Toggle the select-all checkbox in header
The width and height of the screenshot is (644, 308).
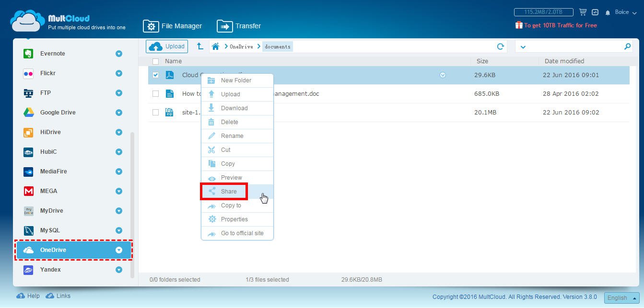coord(155,61)
